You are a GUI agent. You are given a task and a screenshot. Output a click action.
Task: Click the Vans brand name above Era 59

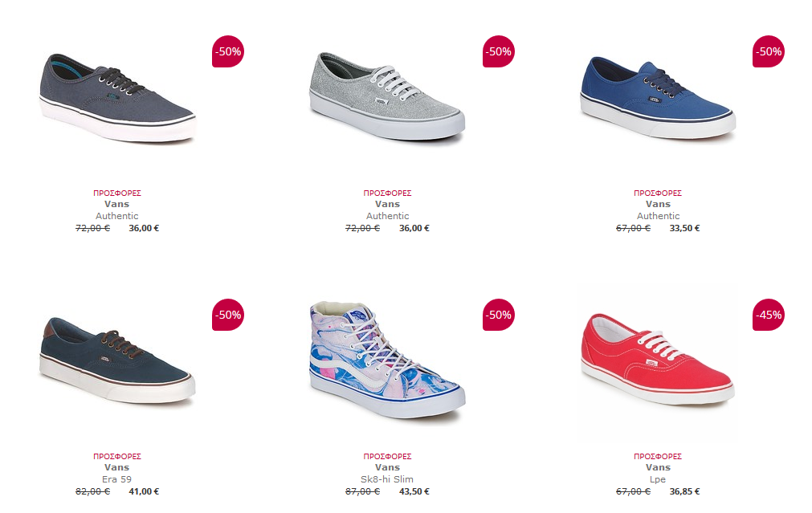[116, 467]
